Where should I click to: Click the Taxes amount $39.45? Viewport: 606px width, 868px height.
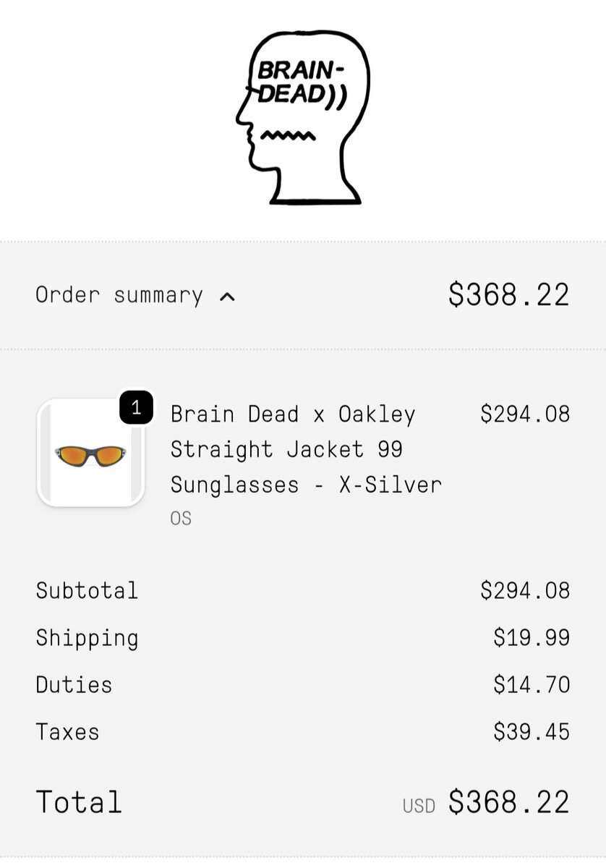click(532, 731)
